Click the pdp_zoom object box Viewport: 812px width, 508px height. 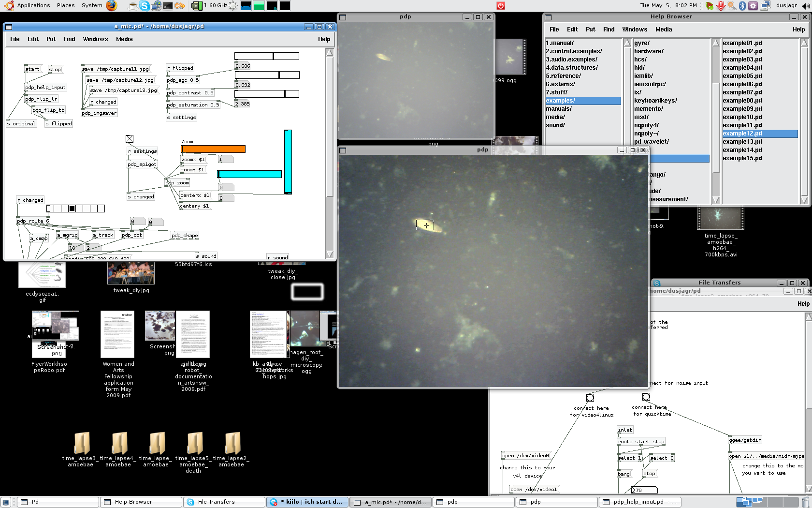pos(177,183)
